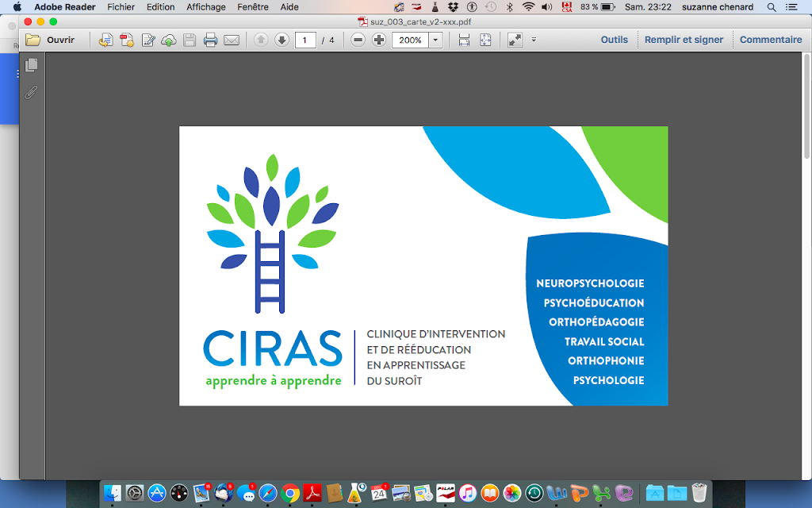Open App Store from the Dock
Screen dimensions: 812x508
(x=157, y=493)
